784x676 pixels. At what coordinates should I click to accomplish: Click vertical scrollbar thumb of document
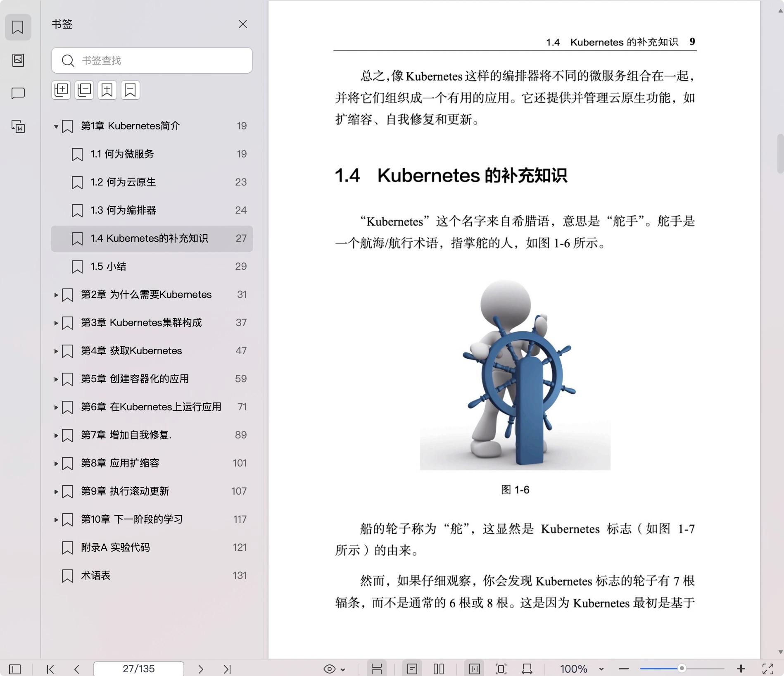coord(780,154)
